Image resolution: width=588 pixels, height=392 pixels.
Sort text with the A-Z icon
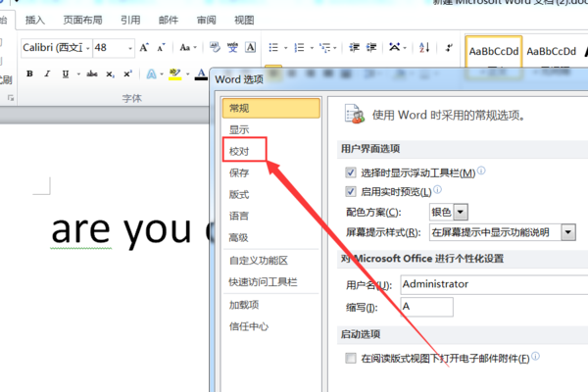[424, 48]
